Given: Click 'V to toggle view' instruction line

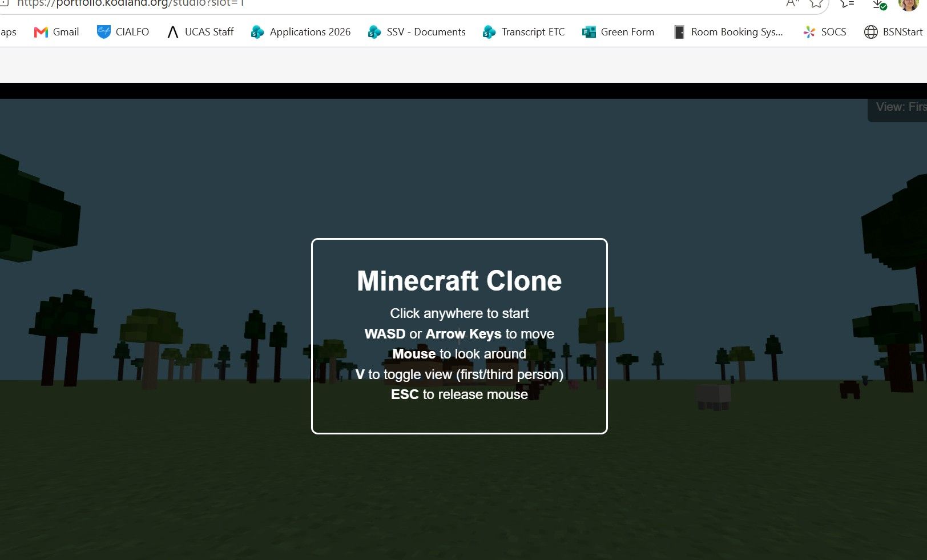Looking at the screenshot, I should pos(460,374).
